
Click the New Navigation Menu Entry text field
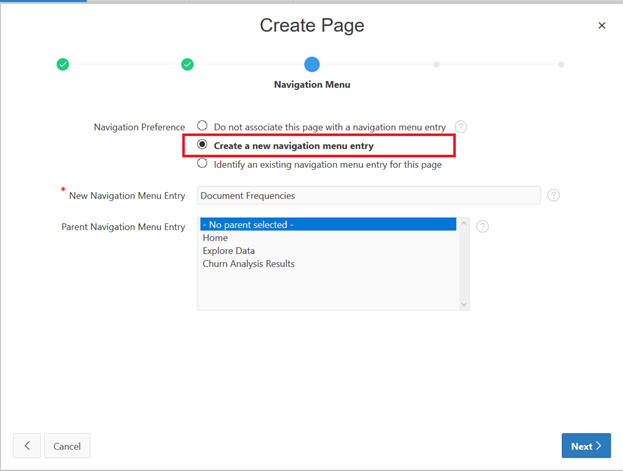pyautogui.click(x=369, y=196)
